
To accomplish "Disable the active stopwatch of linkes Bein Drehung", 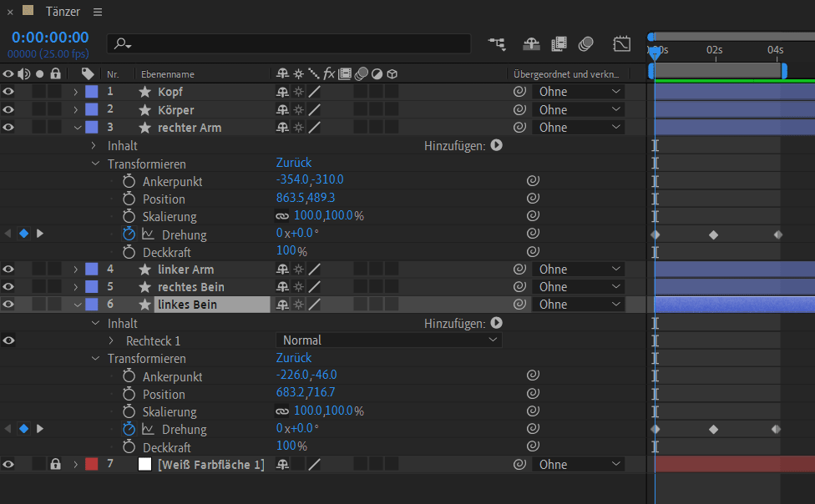I will (129, 429).
